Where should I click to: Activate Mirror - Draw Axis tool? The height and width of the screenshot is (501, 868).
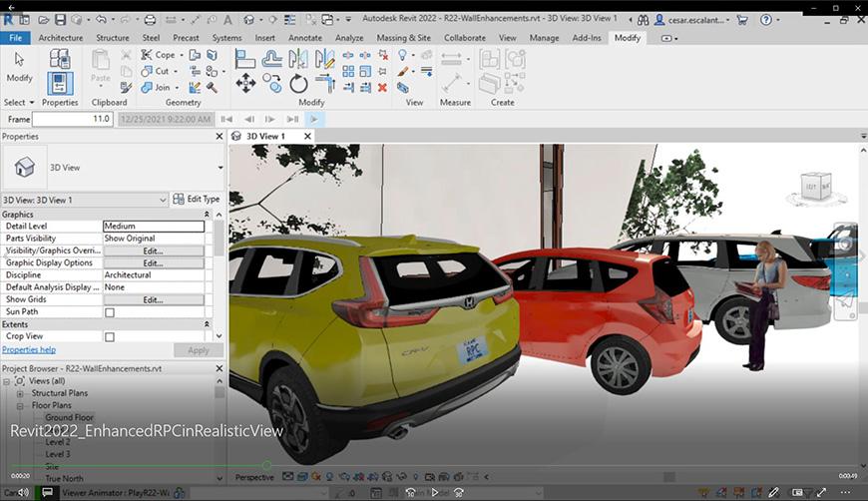tap(324, 58)
